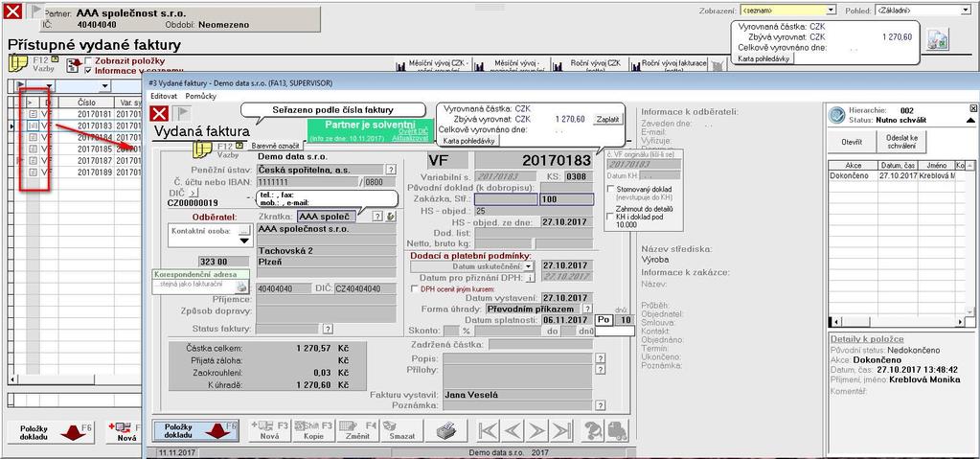Open the Datum uskutečnění dropdown

[529, 265]
